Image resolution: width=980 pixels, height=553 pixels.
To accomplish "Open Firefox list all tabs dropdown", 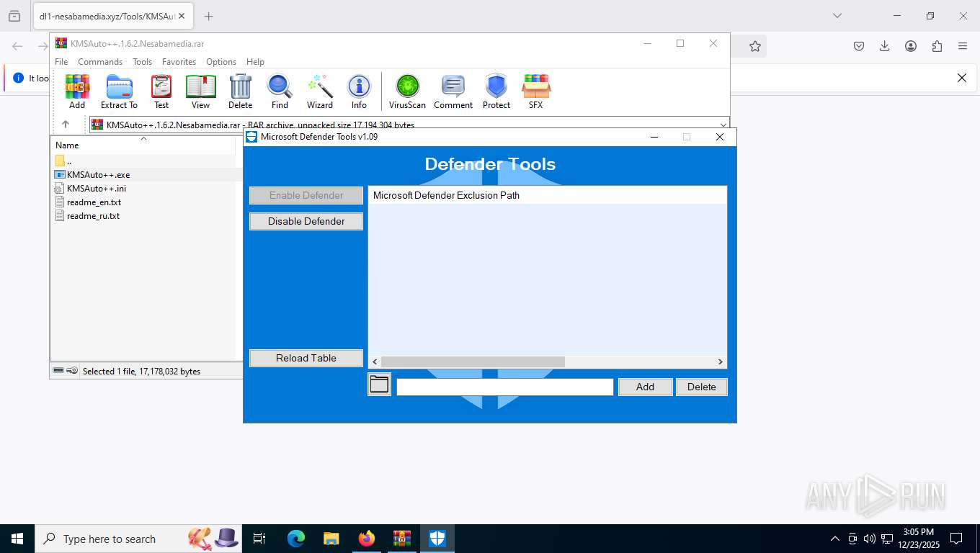I will [x=837, y=16].
